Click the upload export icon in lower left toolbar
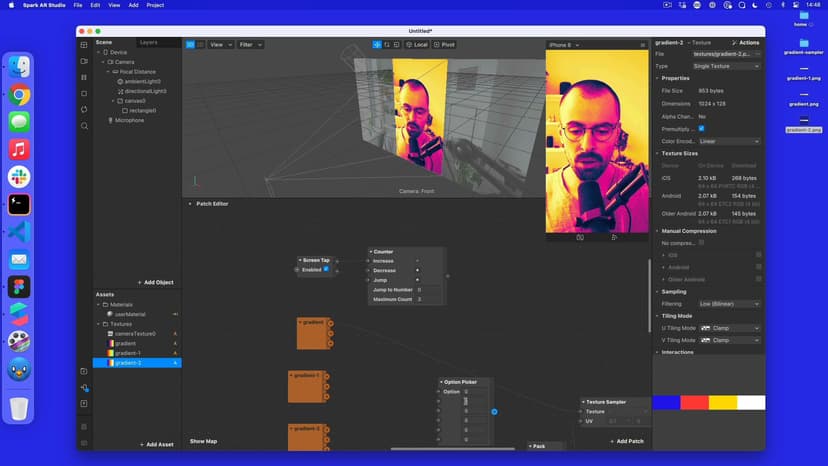The height and width of the screenshot is (466, 828). 84,404
